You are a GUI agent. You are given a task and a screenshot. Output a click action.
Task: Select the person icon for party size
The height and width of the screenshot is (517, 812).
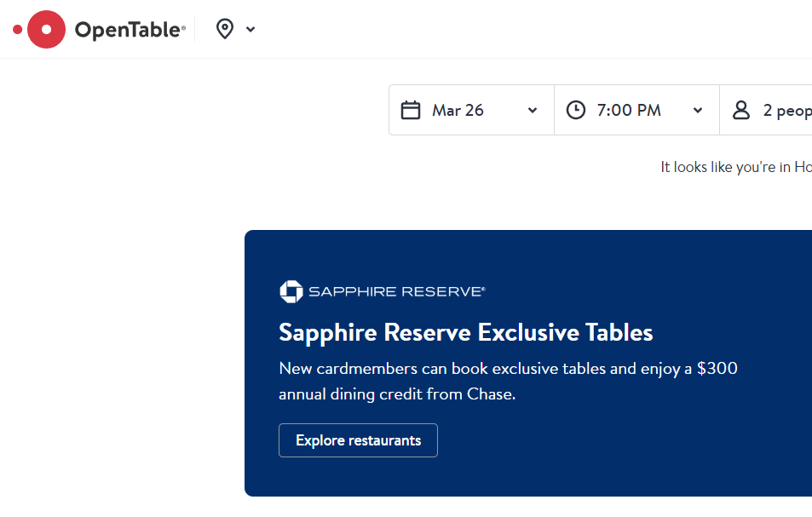tap(740, 109)
